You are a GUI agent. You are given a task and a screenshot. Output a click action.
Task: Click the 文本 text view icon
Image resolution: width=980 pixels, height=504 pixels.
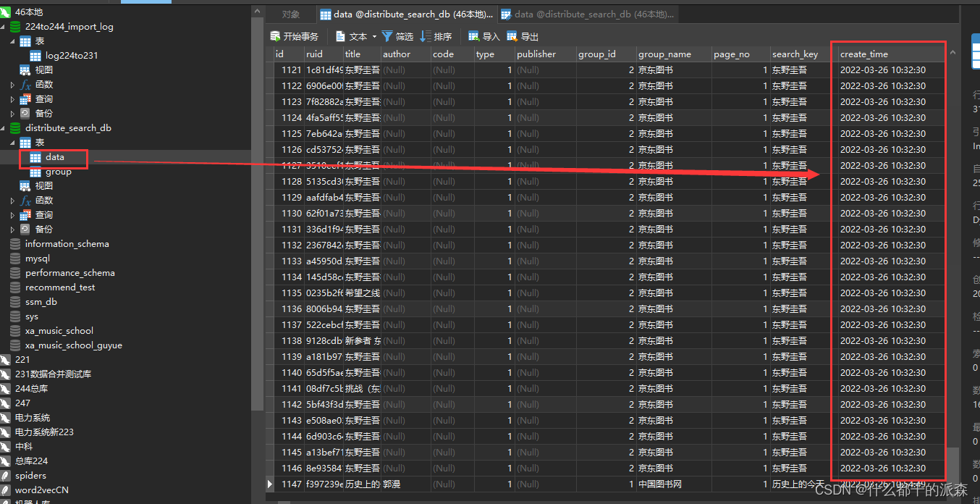[341, 36]
